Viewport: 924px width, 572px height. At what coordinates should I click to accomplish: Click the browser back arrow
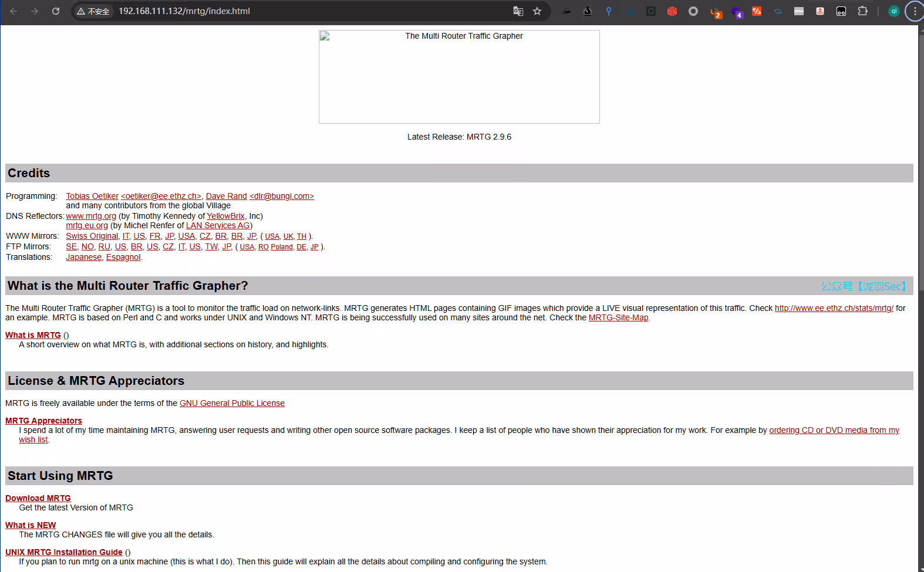click(x=14, y=11)
